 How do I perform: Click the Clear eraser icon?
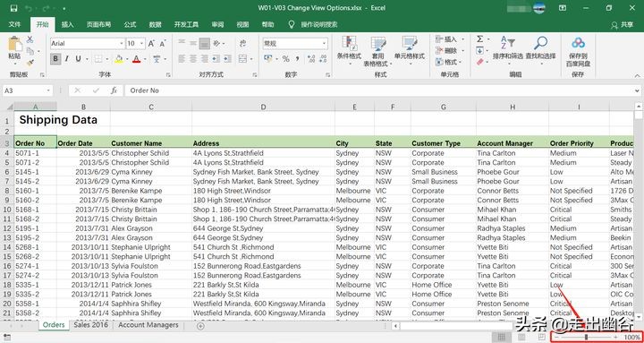click(x=479, y=62)
